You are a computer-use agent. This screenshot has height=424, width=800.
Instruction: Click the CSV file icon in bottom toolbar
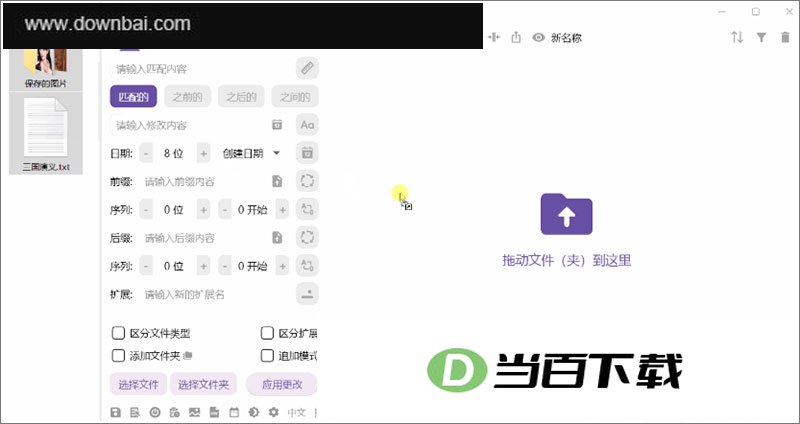(x=214, y=412)
